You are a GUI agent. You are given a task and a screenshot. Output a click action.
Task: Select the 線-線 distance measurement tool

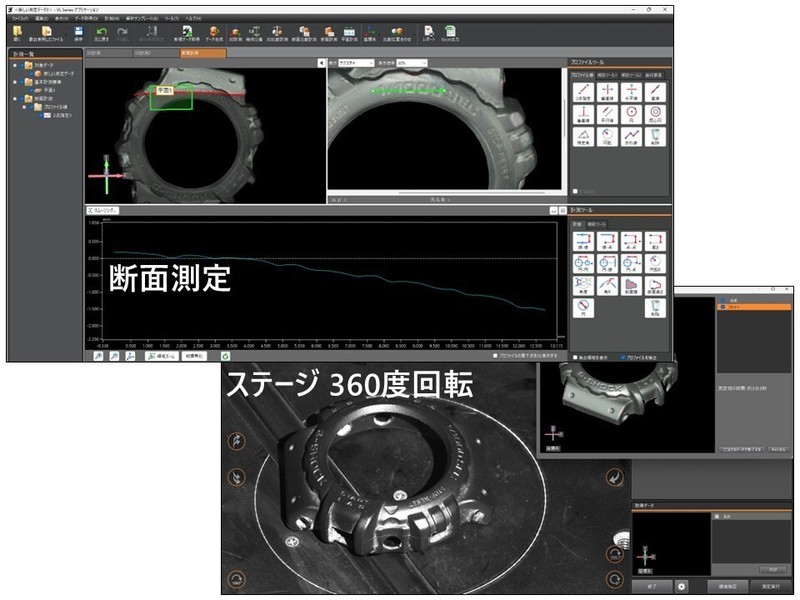583,241
